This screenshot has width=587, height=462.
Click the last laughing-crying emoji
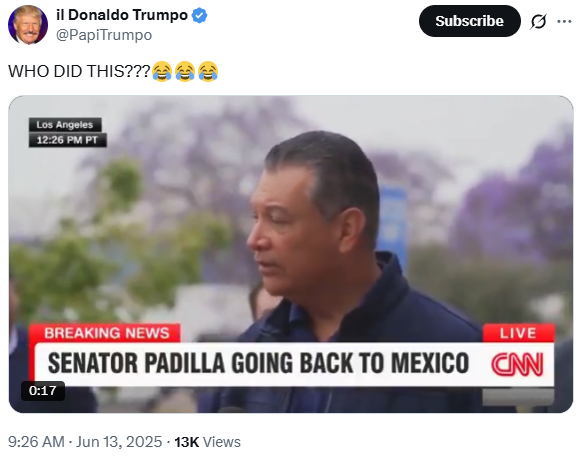pyautogui.click(x=208, y=71)
